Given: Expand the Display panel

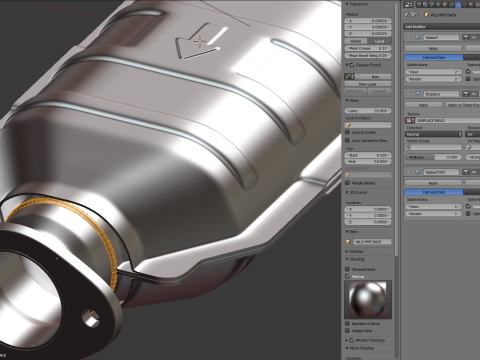Looking at the screenshot, I should click(347, 251).
